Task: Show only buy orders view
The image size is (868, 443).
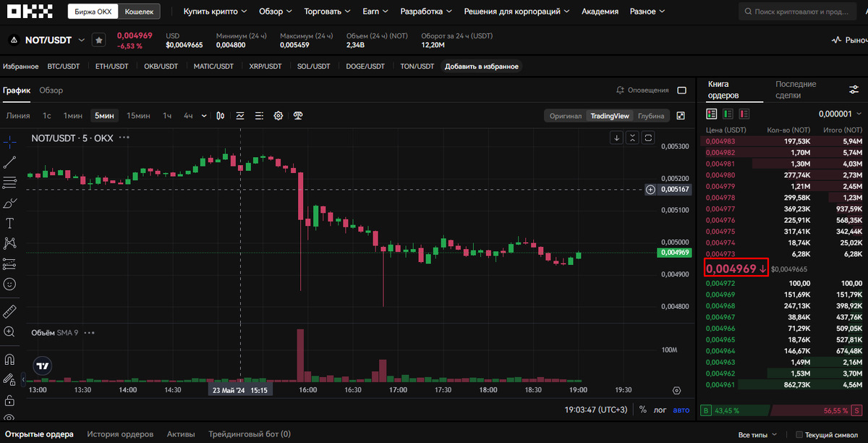Action: 728,114
